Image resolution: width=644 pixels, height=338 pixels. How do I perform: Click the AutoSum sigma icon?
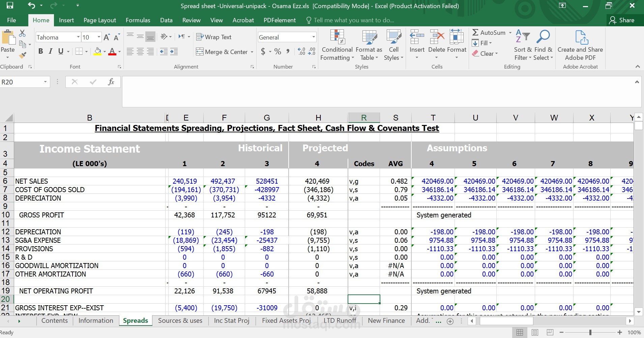pos(475,33)
